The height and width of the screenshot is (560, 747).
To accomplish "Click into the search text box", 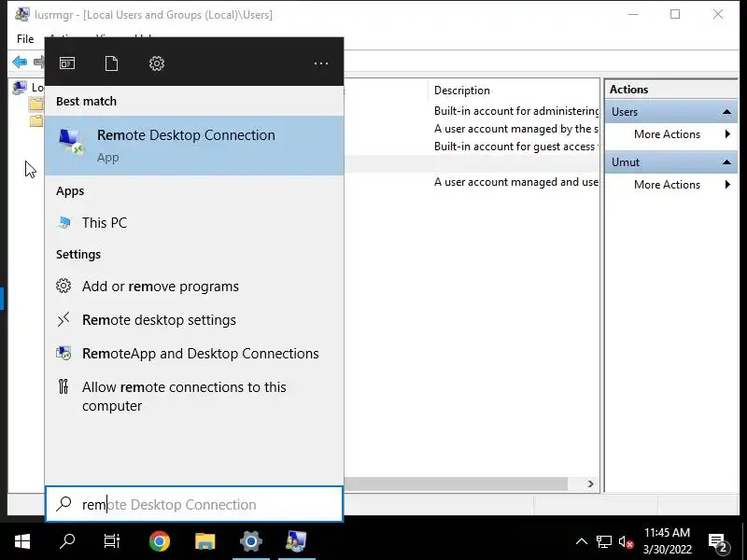I will (x=194, y=504).
